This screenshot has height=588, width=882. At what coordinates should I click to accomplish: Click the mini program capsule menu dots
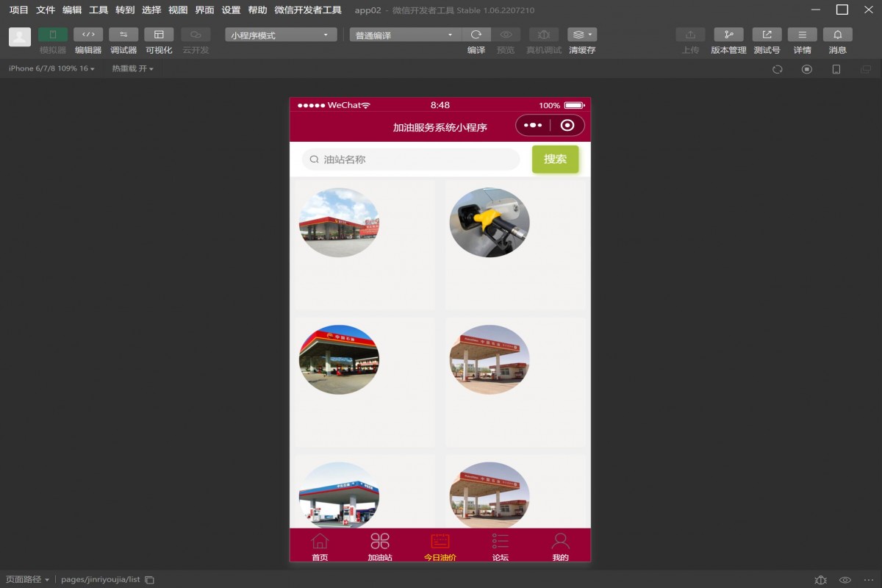click(x=532, y=126)
